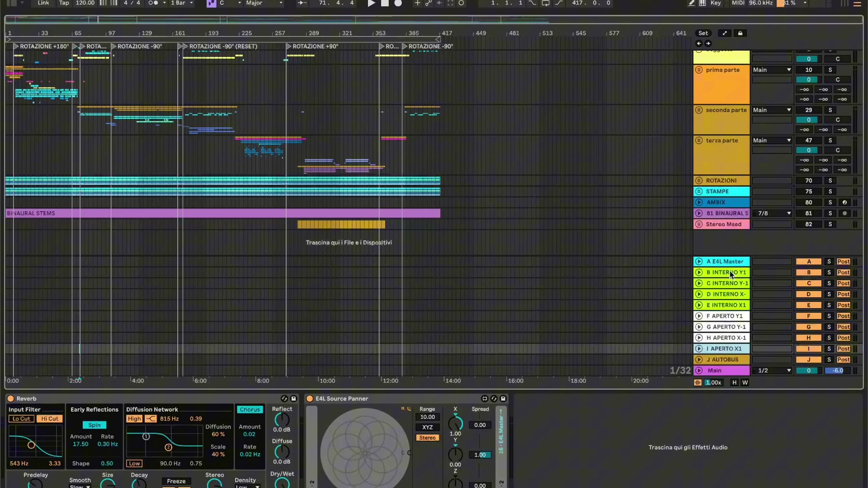
Task: Toggle the Spin button in Early Reflections
Action: coord(94,425)
